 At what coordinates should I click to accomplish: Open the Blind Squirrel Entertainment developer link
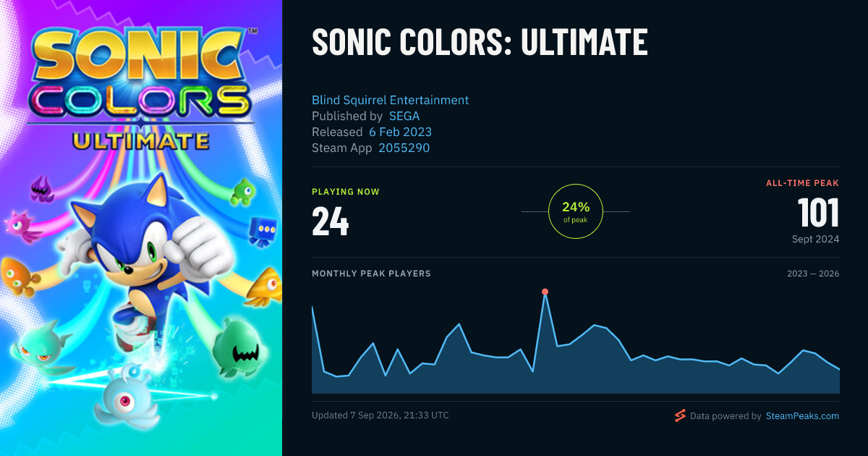(390, 100)
